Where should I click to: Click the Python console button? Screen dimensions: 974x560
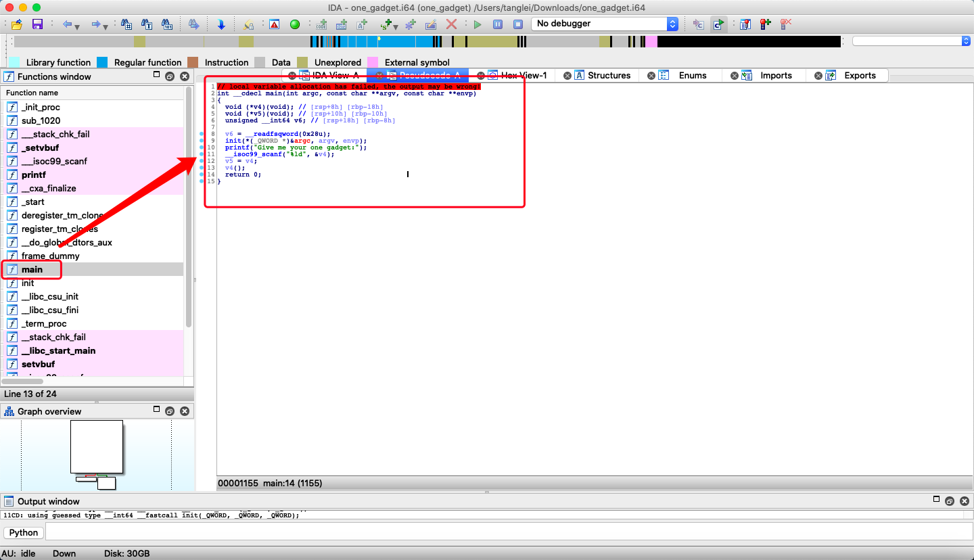pos(24,532)
